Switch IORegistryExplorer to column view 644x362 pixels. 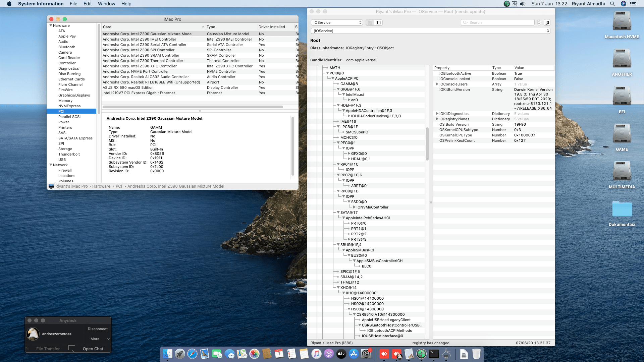coord(378,22)
